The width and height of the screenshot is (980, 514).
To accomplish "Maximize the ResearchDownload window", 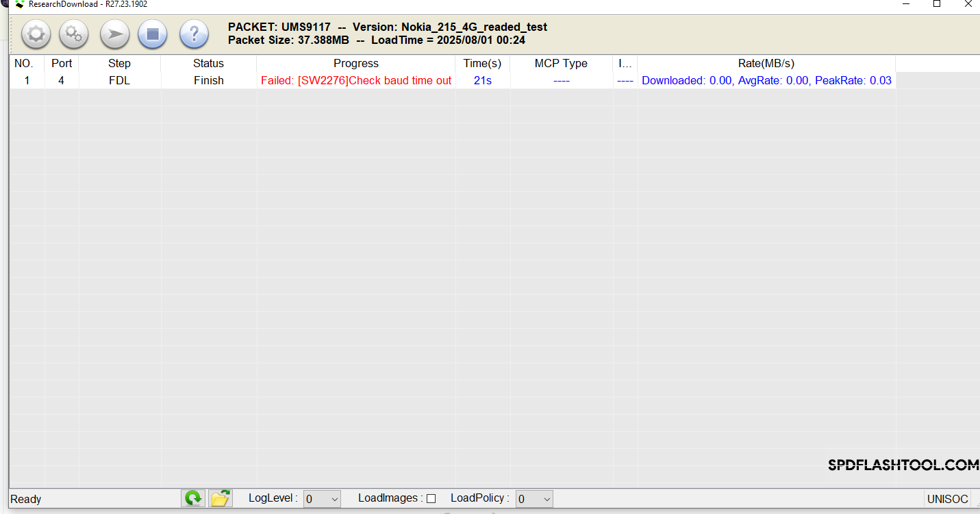I will [x=937, y=4].
